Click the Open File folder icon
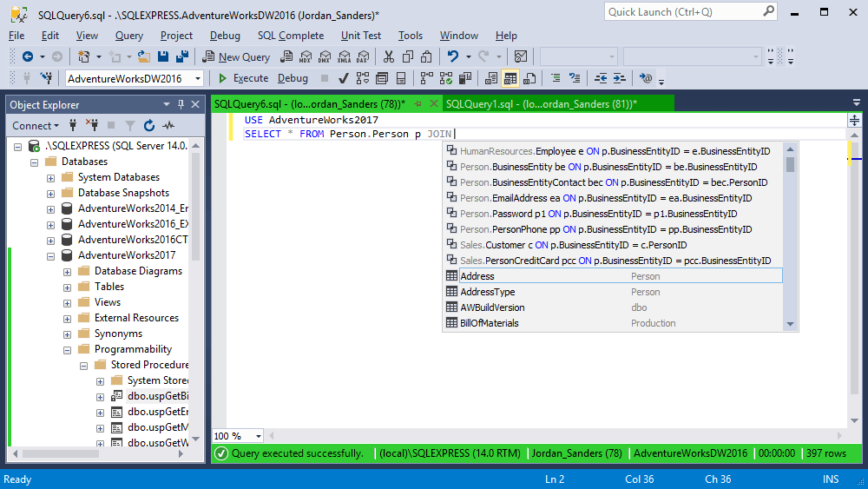The height and width of the screenshot is (489, 868). (144, 56)
